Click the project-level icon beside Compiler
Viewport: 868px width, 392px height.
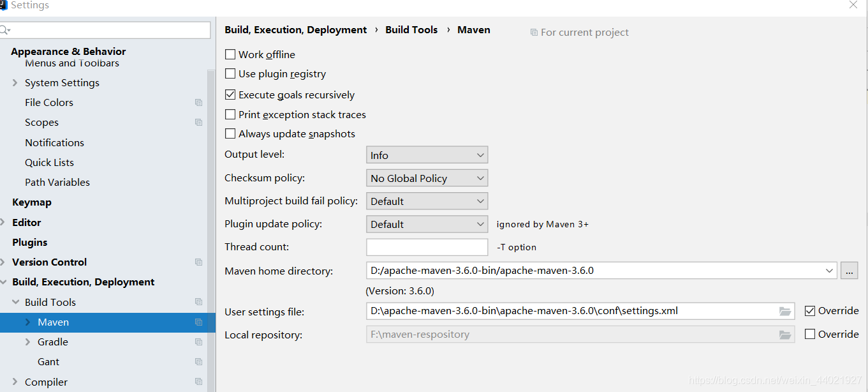199,382
